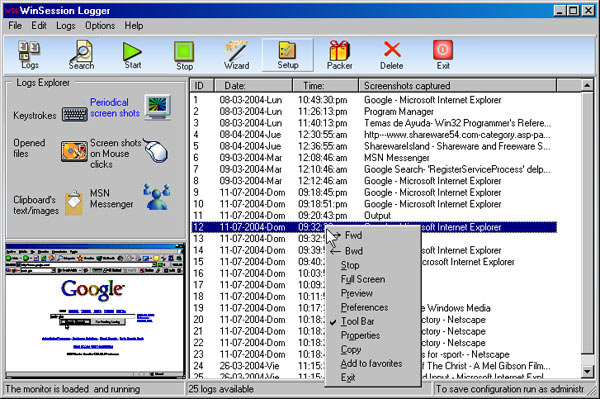Sort by the Date column header
The width and height of the screenshot is (600, 399).
coord(253,85)
